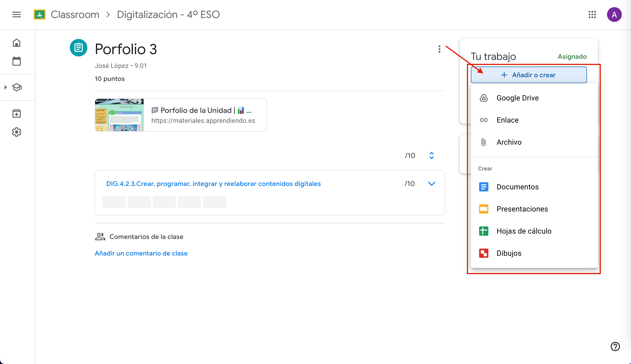Toggle the rubric expand/collapse all arrows
Screen dimensions: 631x364
click(431, 156)
